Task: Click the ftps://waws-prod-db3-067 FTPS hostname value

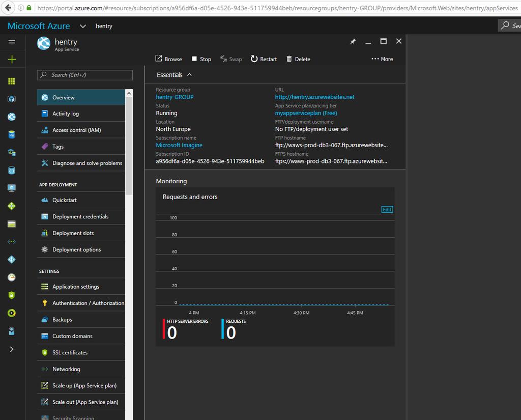Action: pos(331,161)
